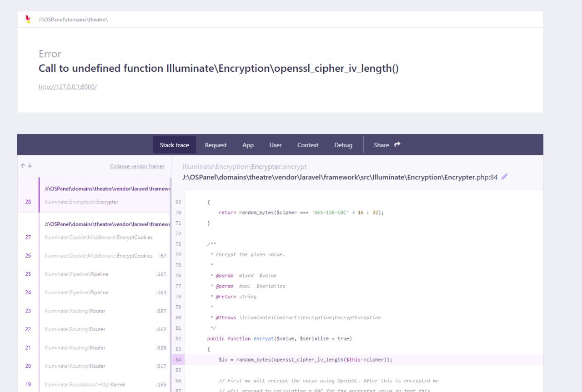Click code line 70 with random_bytes return

coord(301,212)
